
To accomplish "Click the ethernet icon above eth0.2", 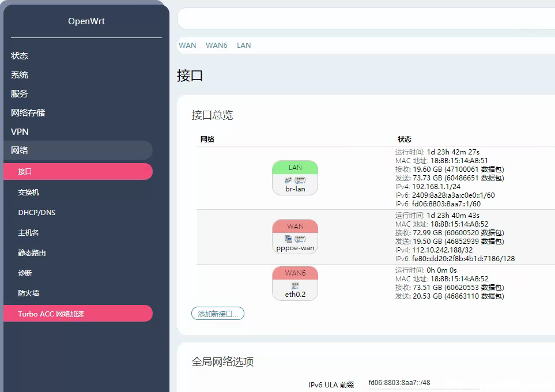I will point(295,285).
